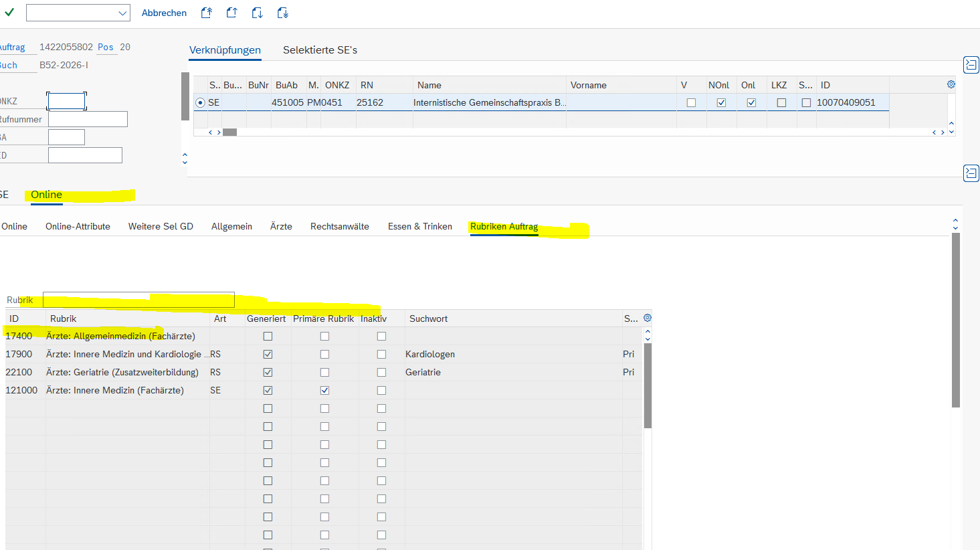Click the Abbrechen button
The image size is (980, 550).
164,13
